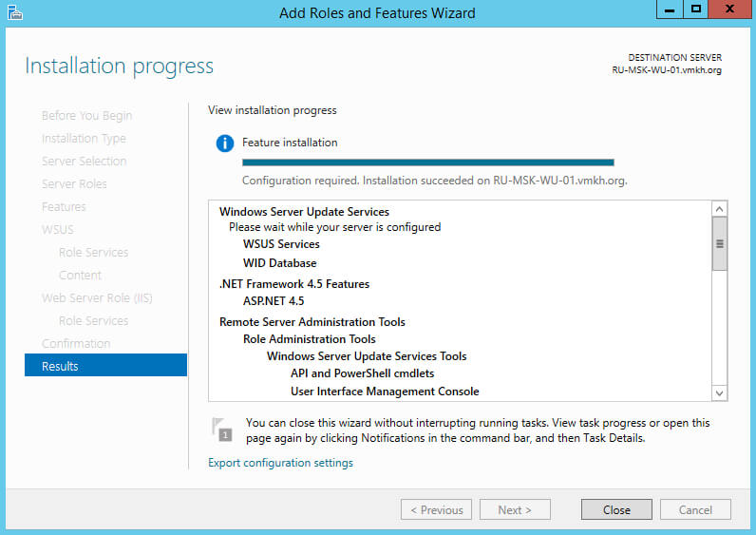756x535 pixels.
Task: Click the blue info icon beside Feature installation
Action: [x=225, y=143]
